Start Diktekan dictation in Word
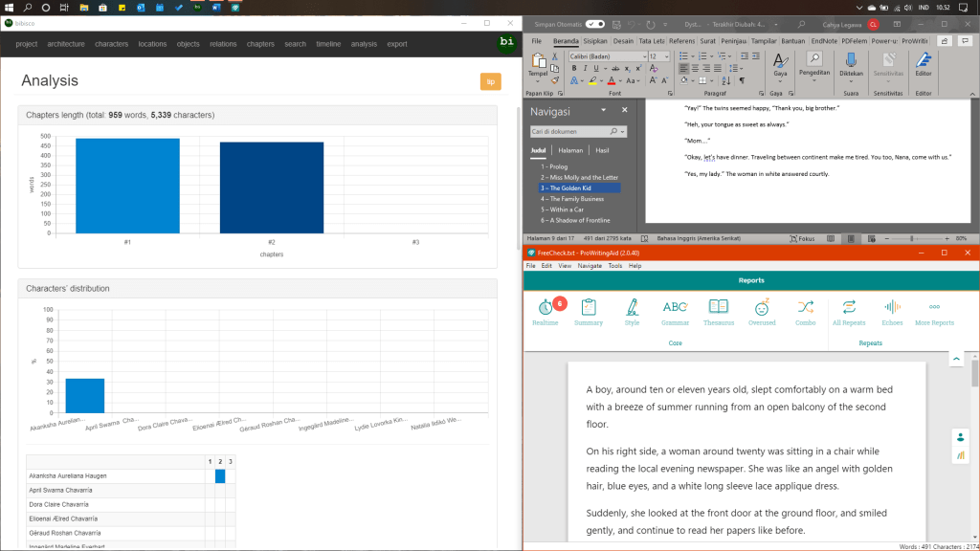Image resolution: width=980 pixels, height=551 pixels. click(x=851, y=65)
